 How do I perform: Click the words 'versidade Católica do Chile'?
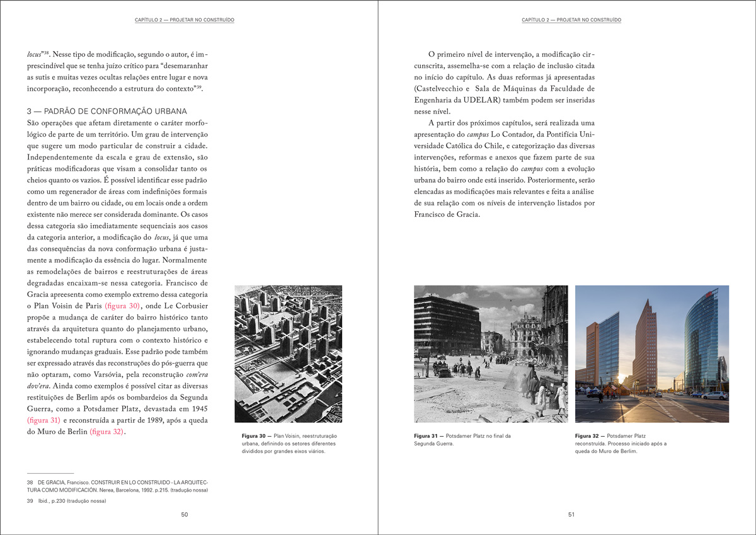tap(459, 146)
